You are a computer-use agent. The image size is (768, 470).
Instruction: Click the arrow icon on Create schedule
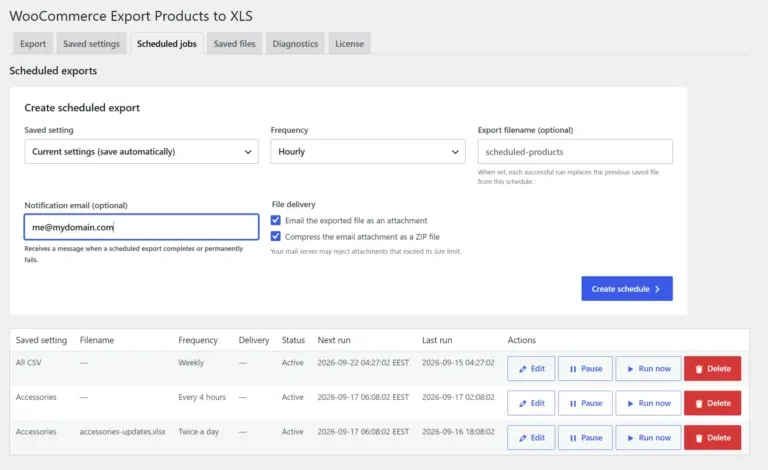[657, 289]
